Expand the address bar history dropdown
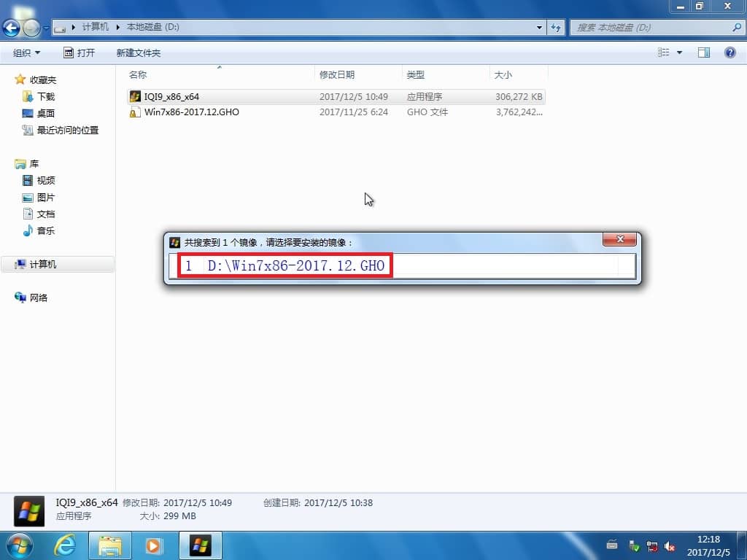The width and height of the screenshot is (747, 560). (540, 28)
